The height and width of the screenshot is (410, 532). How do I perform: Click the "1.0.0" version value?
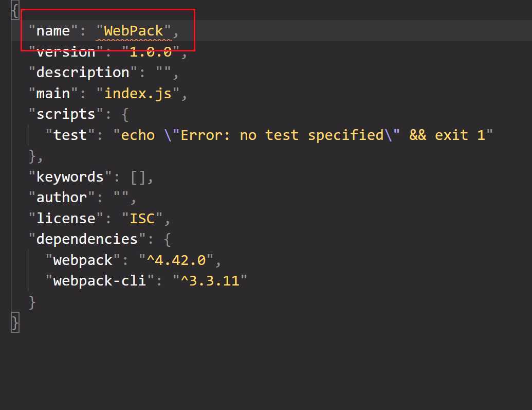pos(151,52)
